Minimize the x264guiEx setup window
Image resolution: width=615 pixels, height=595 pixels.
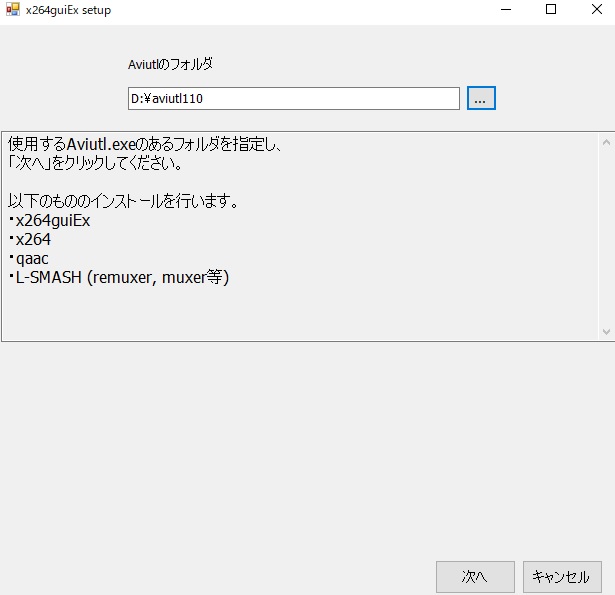point(506,9)
